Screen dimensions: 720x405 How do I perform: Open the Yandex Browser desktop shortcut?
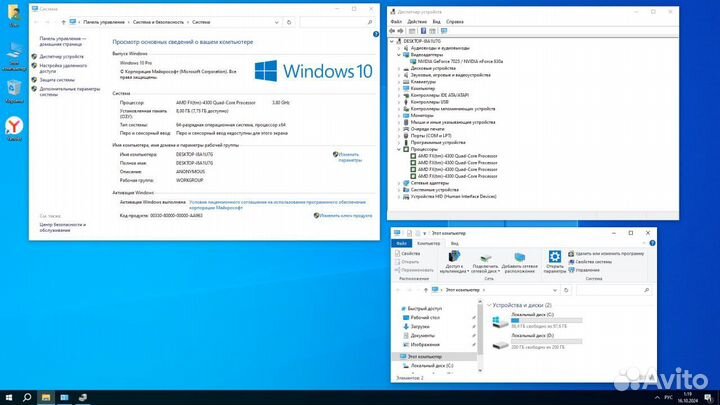tap(14, 125)
